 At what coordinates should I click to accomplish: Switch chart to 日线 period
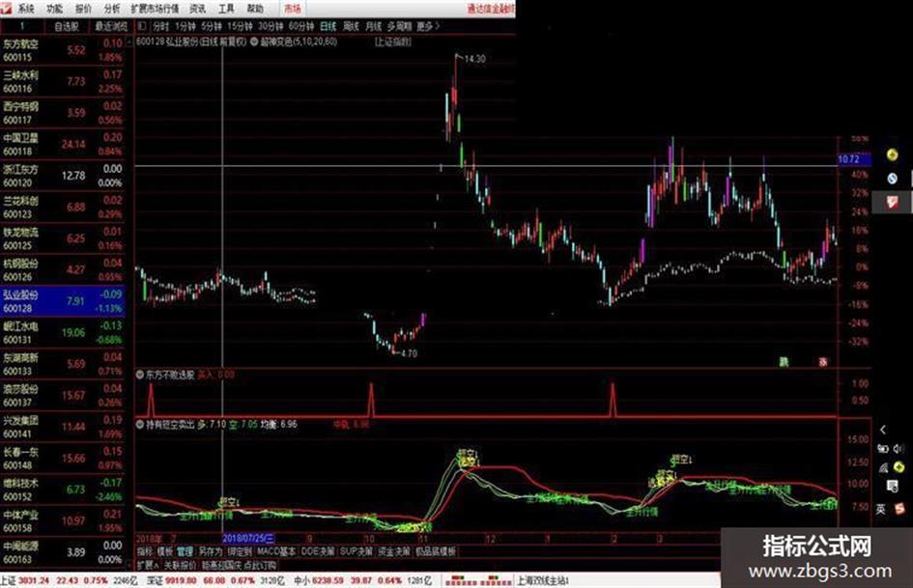[329, 26]
